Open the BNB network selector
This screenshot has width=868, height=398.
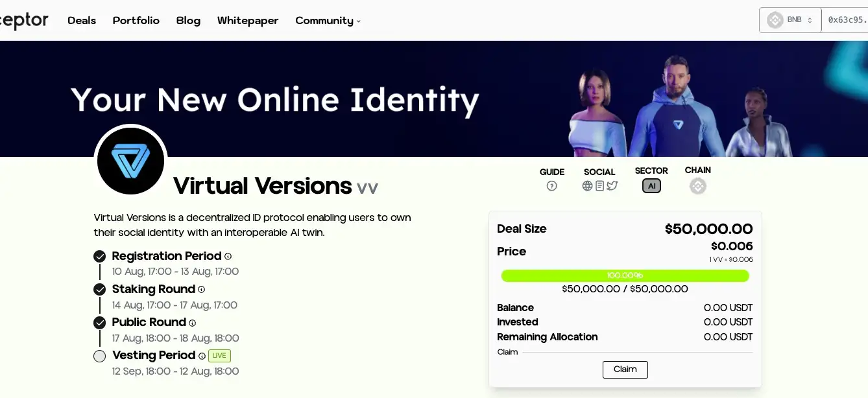point(790,20)
